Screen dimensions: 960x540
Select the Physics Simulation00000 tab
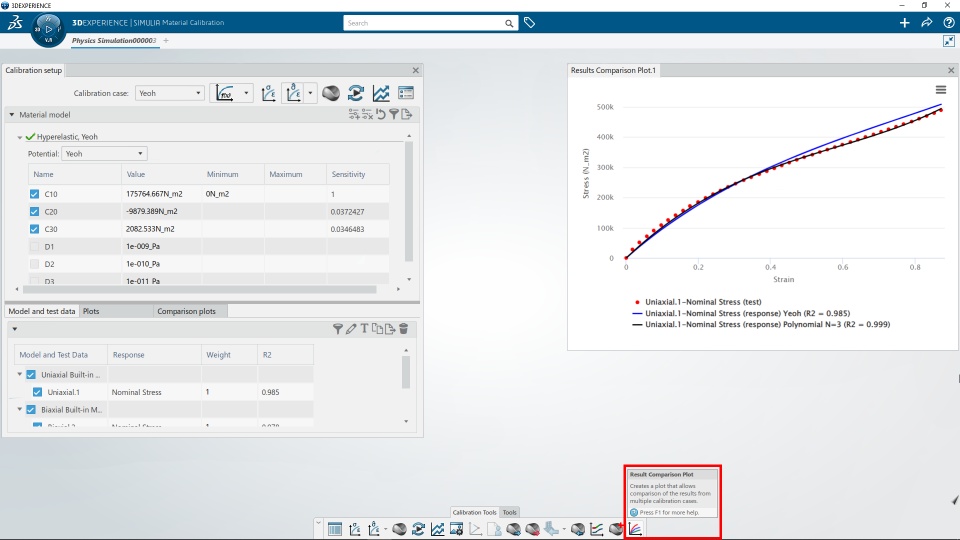click(114, 40)
